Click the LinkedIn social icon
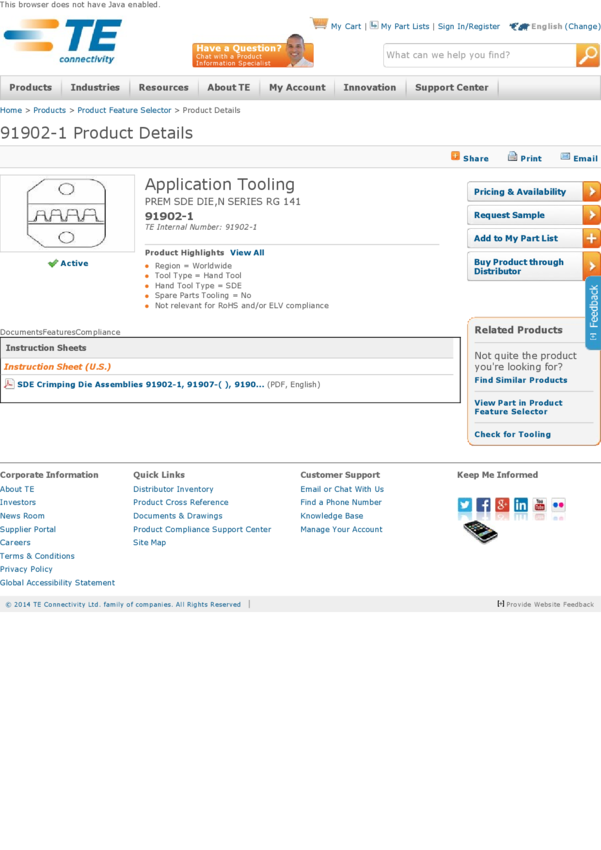This screenshot has width=601, height=850. [x=521, y=505]
